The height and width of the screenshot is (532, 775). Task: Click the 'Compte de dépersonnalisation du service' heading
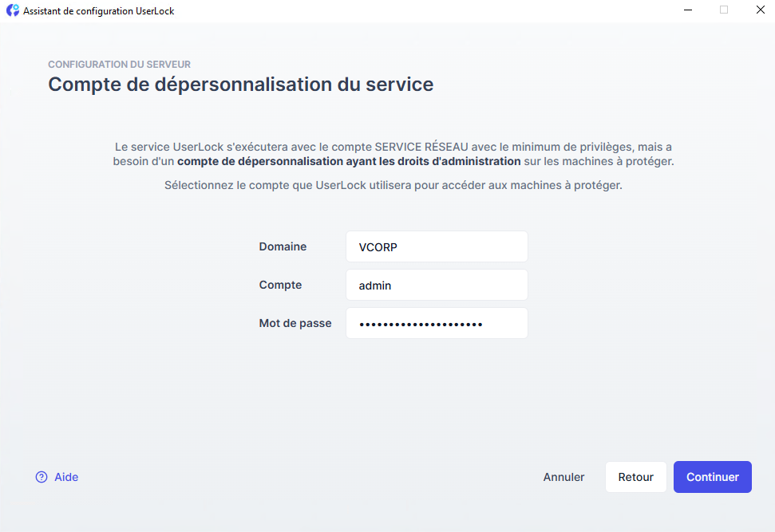[240, 85]
